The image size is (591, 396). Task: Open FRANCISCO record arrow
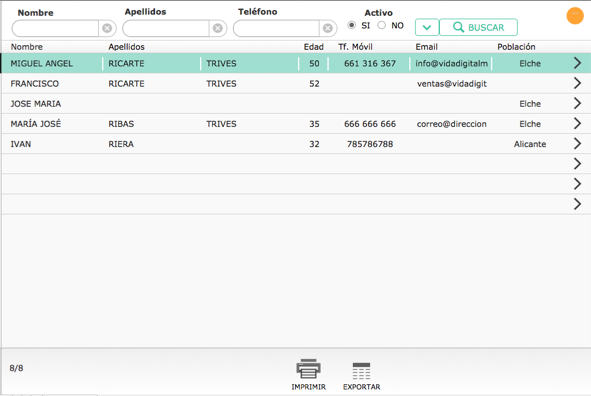point(577,83)
